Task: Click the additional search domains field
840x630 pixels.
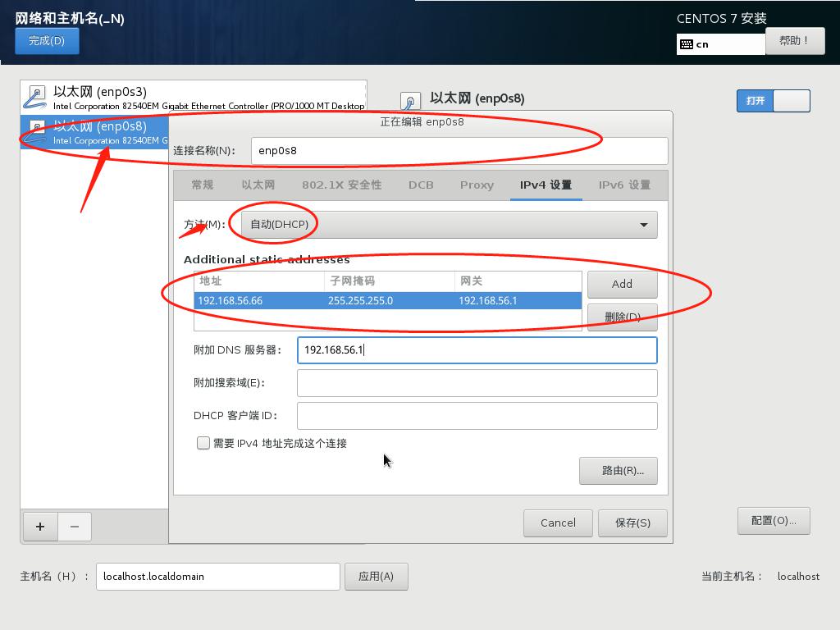Action: click(x=477, y=383)
